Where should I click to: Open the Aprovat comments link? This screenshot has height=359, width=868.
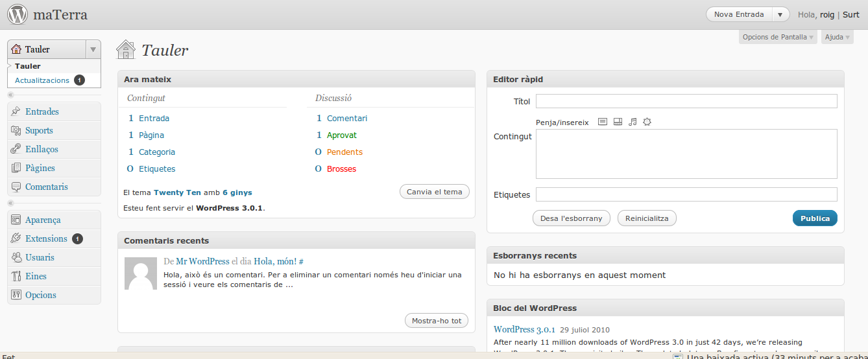(342, 135)
